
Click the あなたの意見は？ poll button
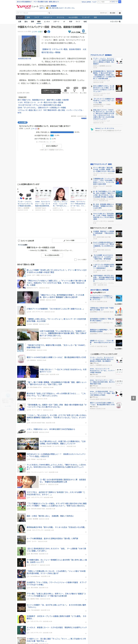pyautogui.click(x=52, y=146)
